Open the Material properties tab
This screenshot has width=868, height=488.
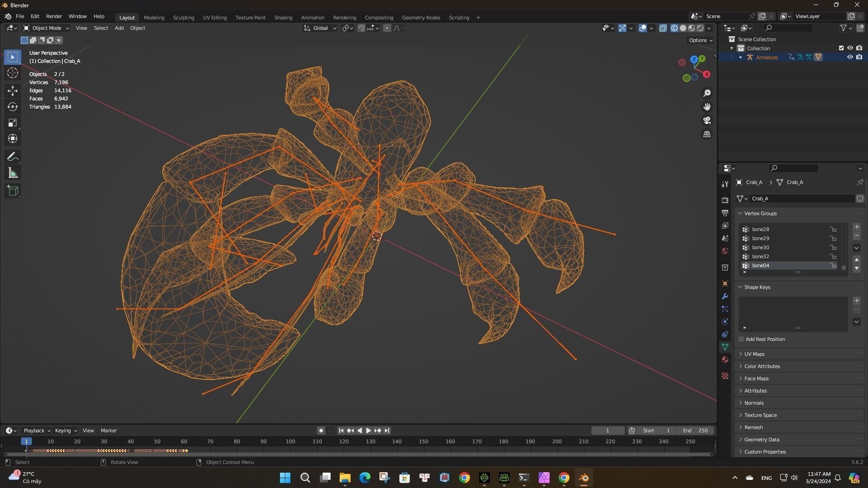(x=725, y=360)
